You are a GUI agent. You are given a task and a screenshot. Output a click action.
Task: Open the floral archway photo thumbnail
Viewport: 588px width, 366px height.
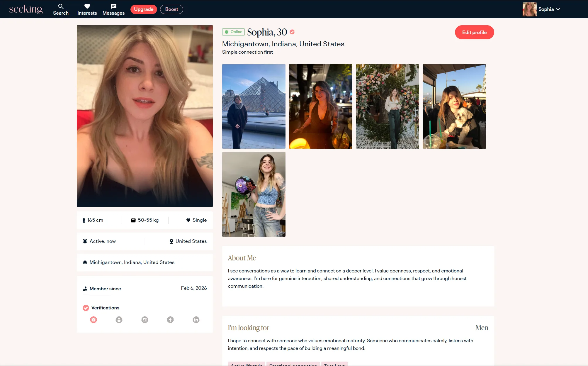click(x=387, y=106)
